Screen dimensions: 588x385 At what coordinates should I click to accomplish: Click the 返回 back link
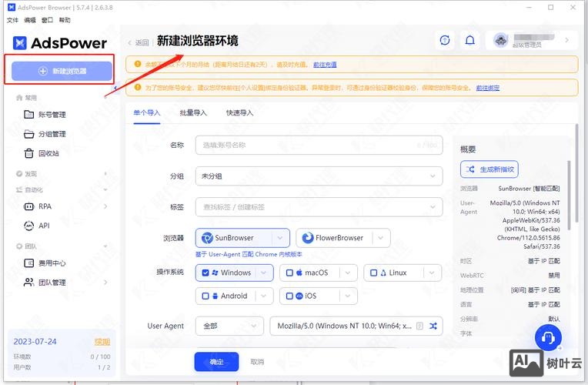139,42
